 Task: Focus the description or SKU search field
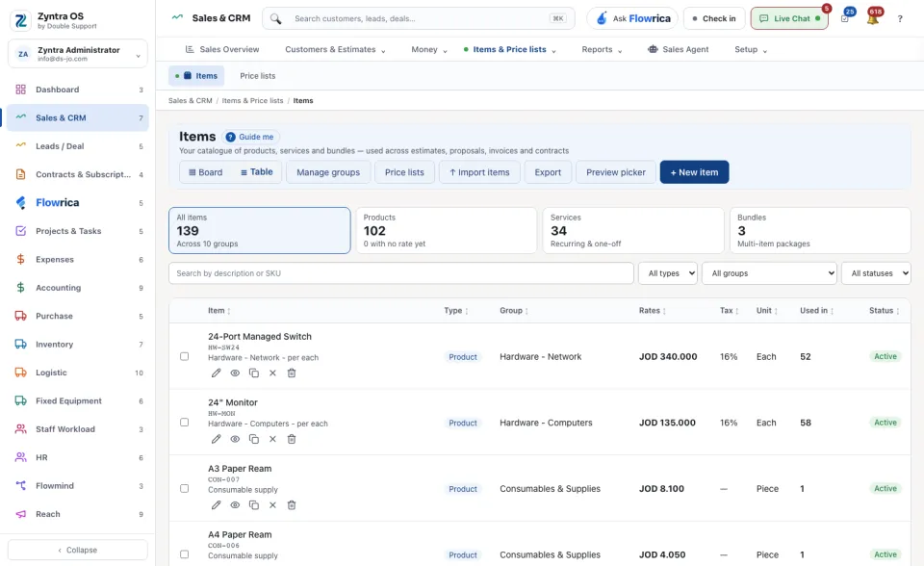[400, 273]
